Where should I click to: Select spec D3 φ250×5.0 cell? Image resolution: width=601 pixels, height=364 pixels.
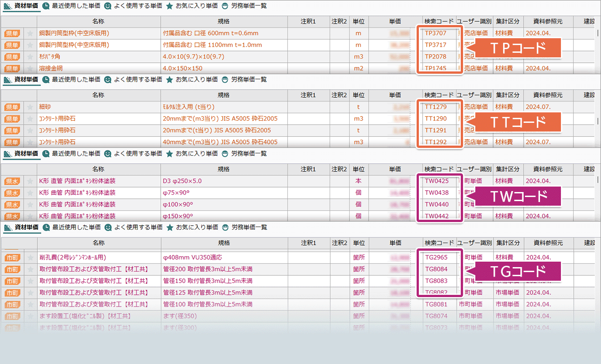point(224,181)
